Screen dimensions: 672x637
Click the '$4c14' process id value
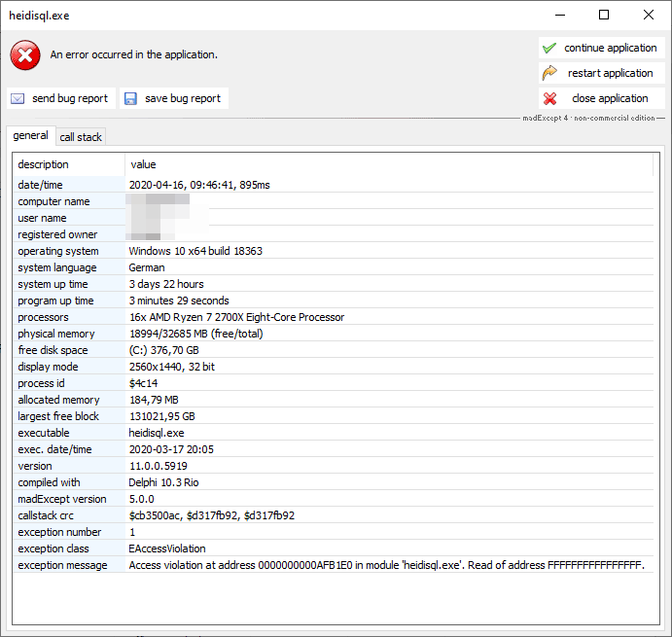[x=143, y=383]
